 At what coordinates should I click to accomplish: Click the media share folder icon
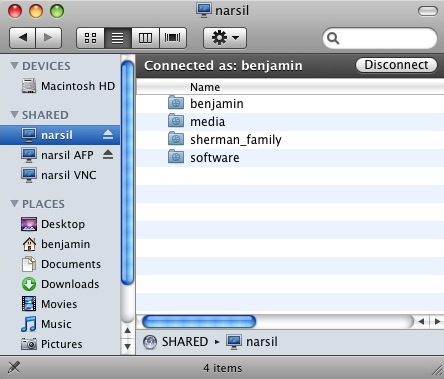(176, 121)
